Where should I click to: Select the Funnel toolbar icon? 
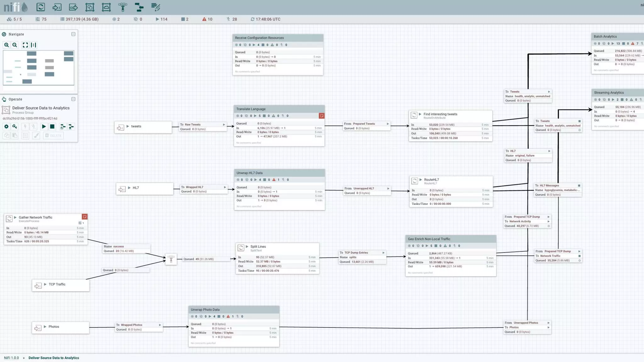pyautogui.click(x=123, y=7)
